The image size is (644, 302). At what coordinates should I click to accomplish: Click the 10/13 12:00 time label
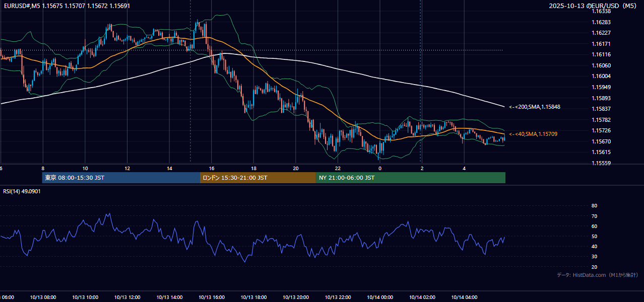click(x=127, y=297)
